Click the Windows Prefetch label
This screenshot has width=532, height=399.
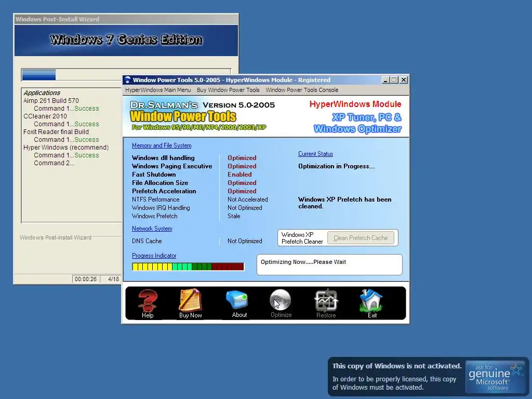(x=154, y=216)
